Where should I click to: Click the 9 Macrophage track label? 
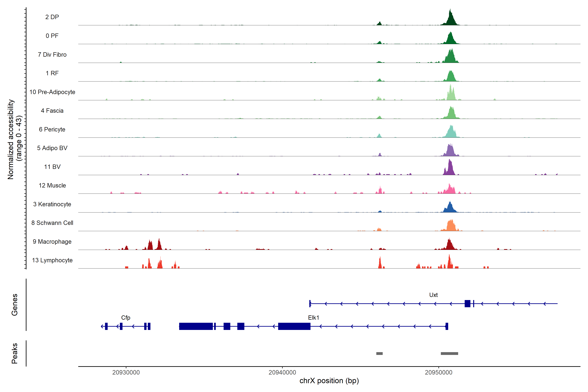click(52, 242)
